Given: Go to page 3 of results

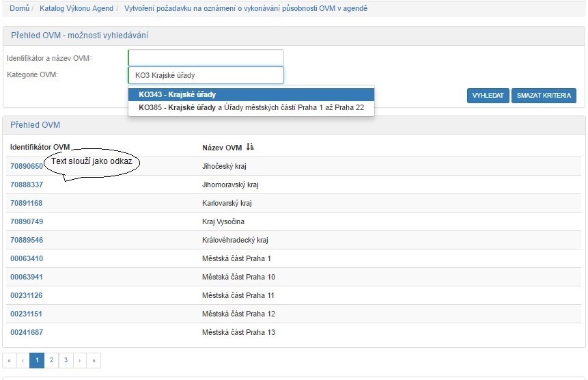Looking at the screenshot, I should click(x=66, y=360).
